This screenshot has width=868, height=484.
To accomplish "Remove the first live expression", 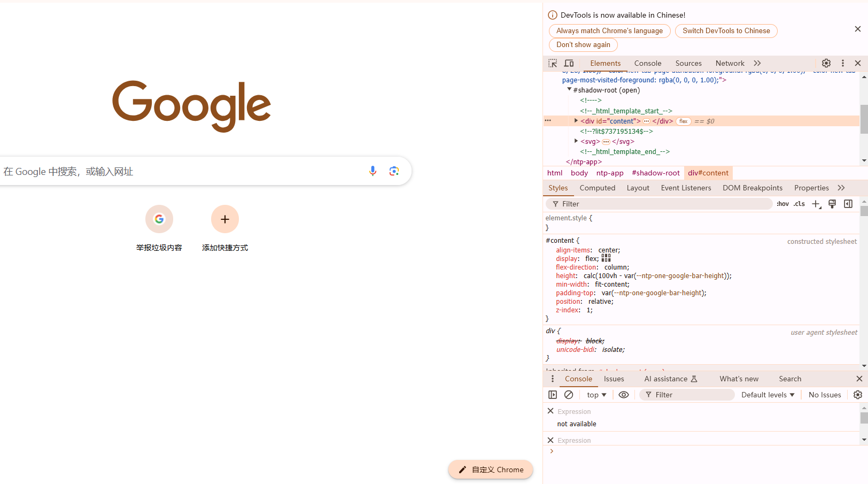I will [551, 411].
